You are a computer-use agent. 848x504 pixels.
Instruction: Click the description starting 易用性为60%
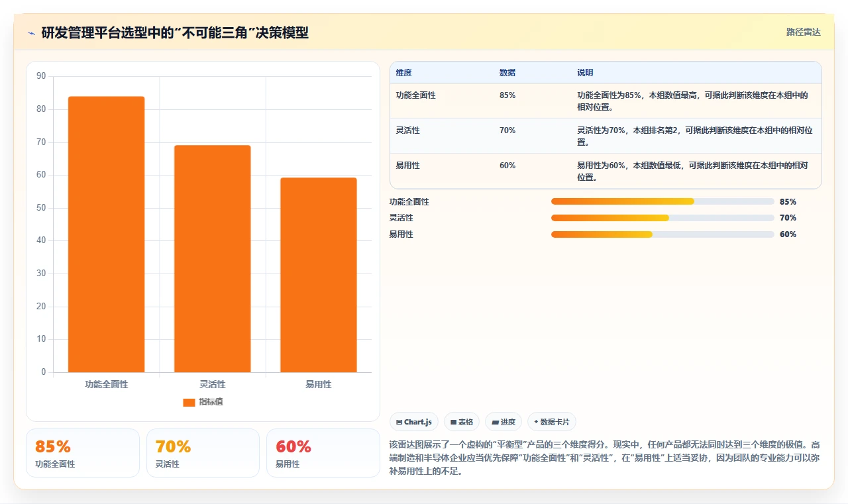693,171
